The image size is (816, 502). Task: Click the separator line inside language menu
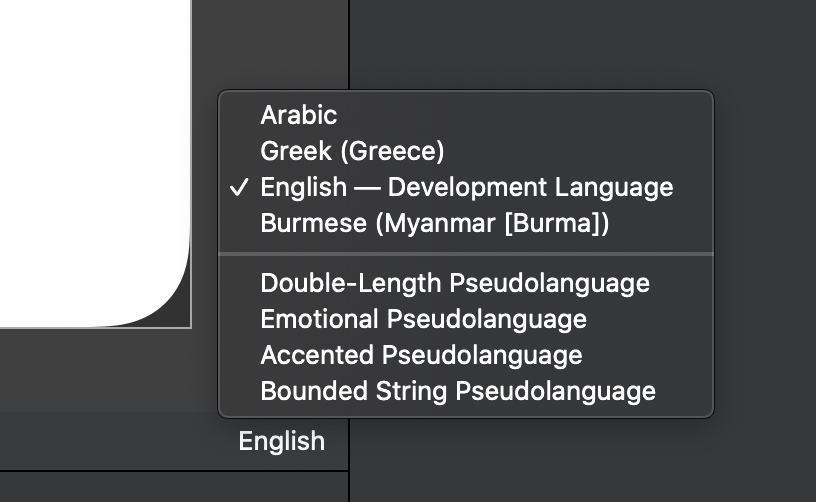(x=466, y=254)
